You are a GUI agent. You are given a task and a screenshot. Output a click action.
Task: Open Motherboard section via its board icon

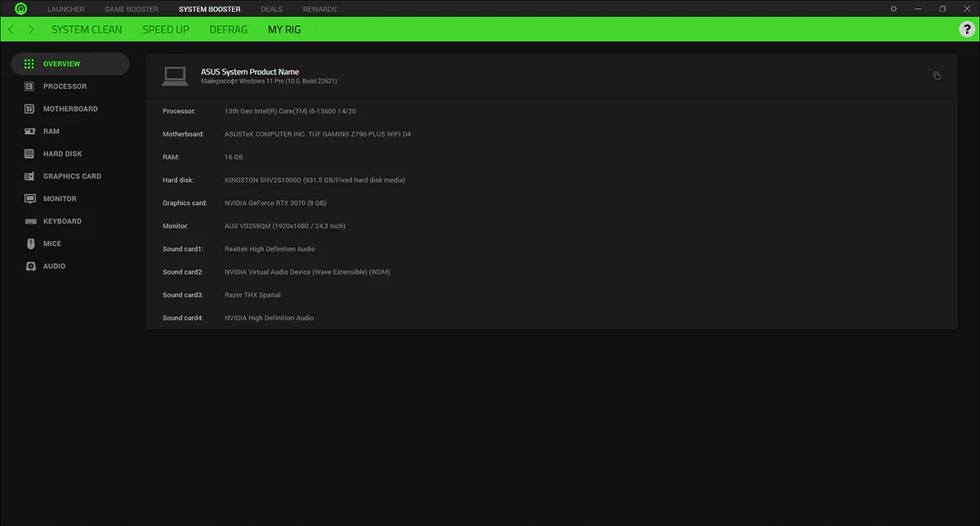pyautogui.click(x=29, y=109)
